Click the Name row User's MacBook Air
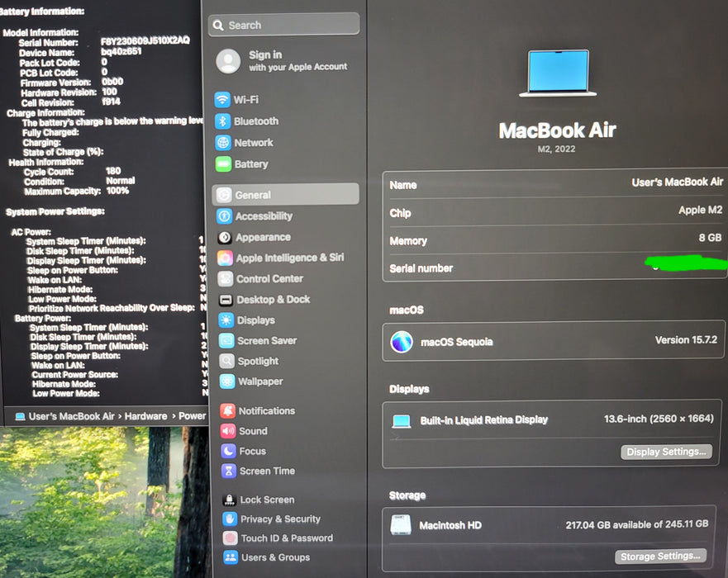 556,183
